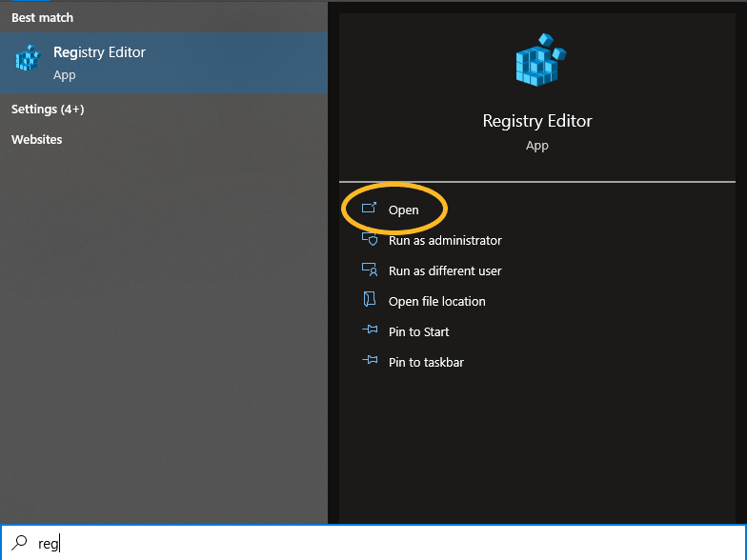Click the App label under preview title
This screenshot has height=560, width=747.
click(537, 146)
